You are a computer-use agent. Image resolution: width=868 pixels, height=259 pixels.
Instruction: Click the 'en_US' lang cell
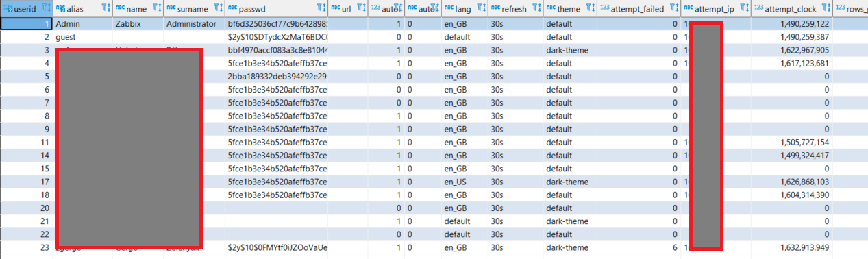464,182
